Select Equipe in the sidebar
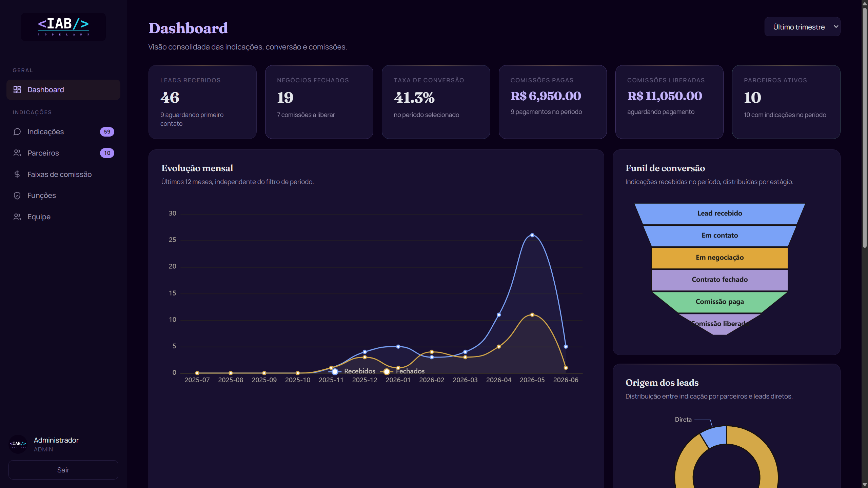 63,217
